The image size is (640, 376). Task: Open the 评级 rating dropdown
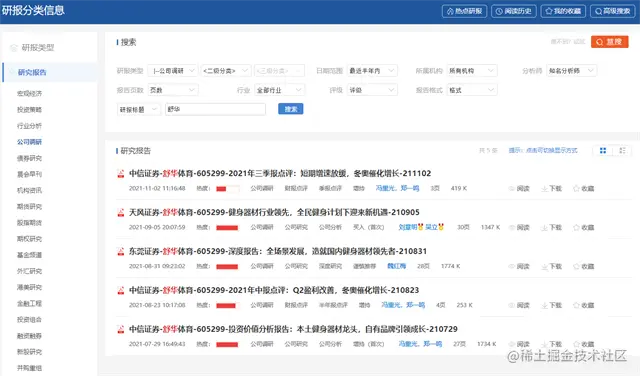372,90
